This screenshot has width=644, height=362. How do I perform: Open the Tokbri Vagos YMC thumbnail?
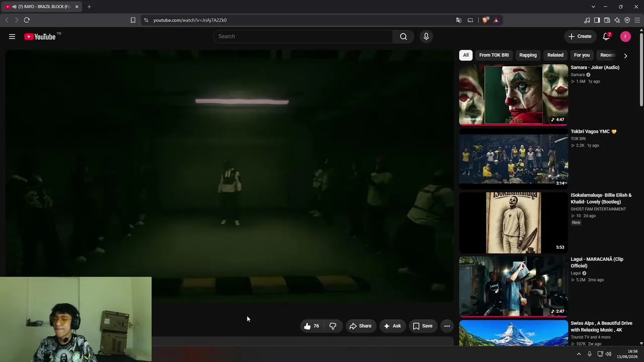click(514, 158)
